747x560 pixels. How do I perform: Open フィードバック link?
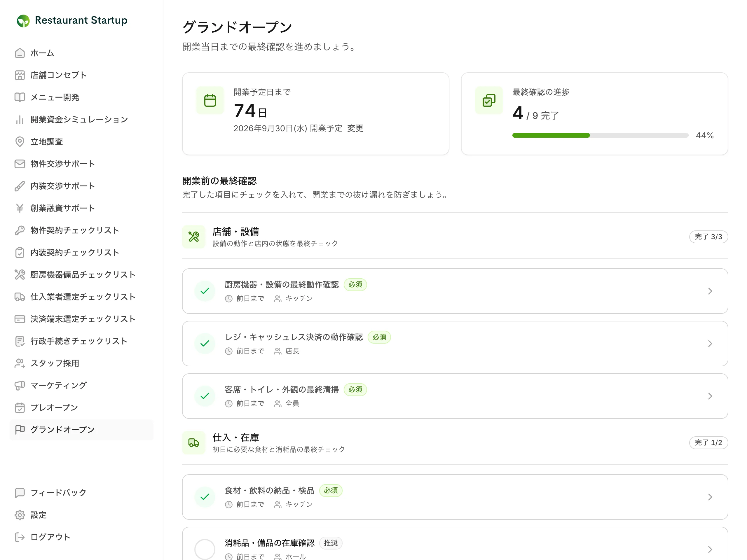[x=81, y=493]
